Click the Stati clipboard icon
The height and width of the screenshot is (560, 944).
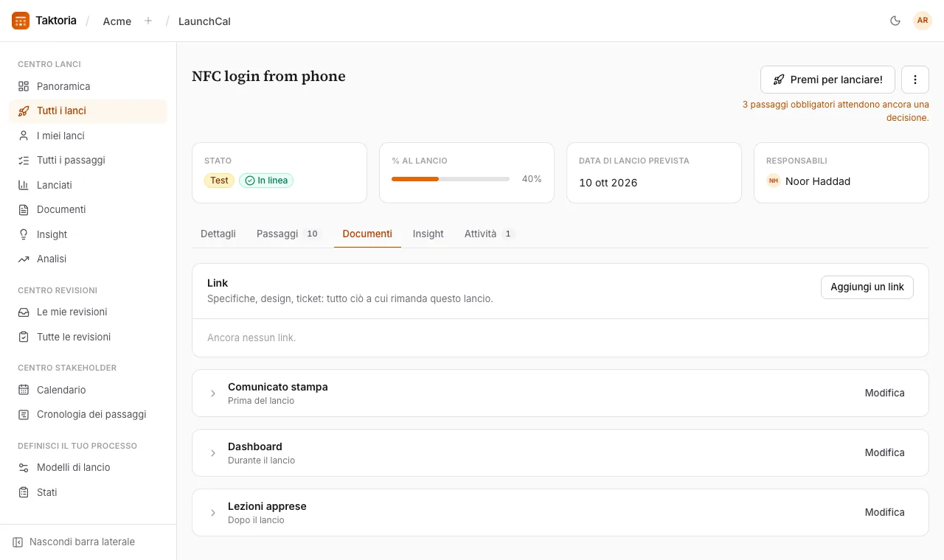pos(24,492)
